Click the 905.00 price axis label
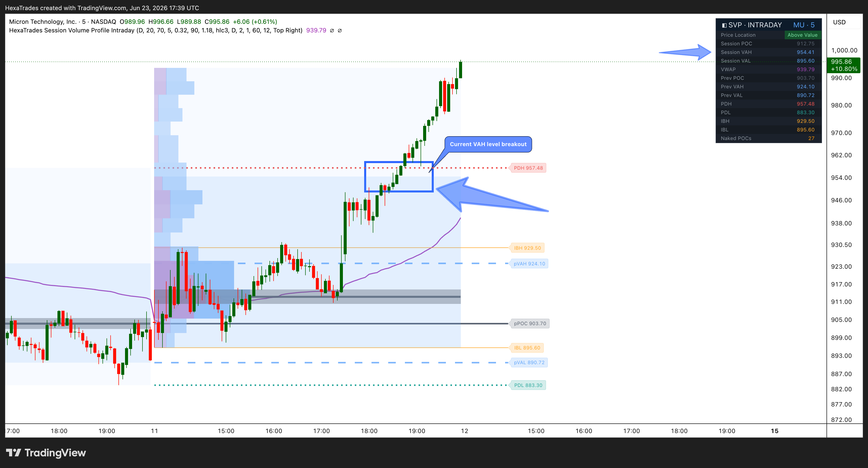The height and width of the screenshot is (468, 868). 841,320
